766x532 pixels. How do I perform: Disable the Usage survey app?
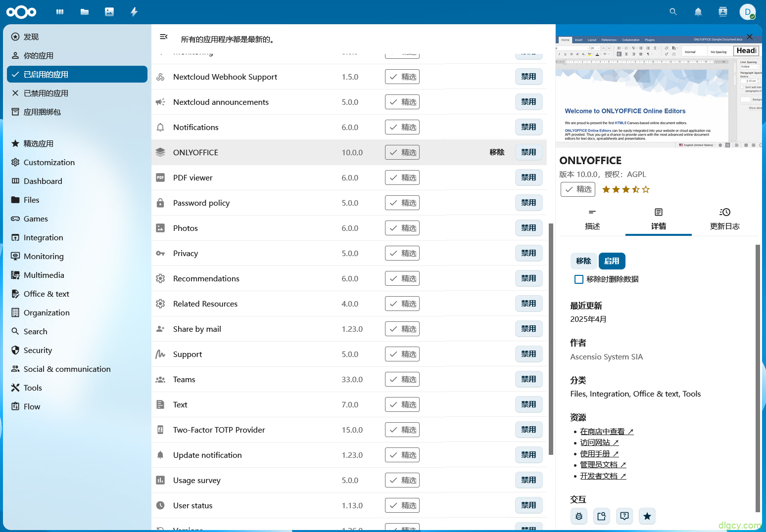click(x=528, y=480)
